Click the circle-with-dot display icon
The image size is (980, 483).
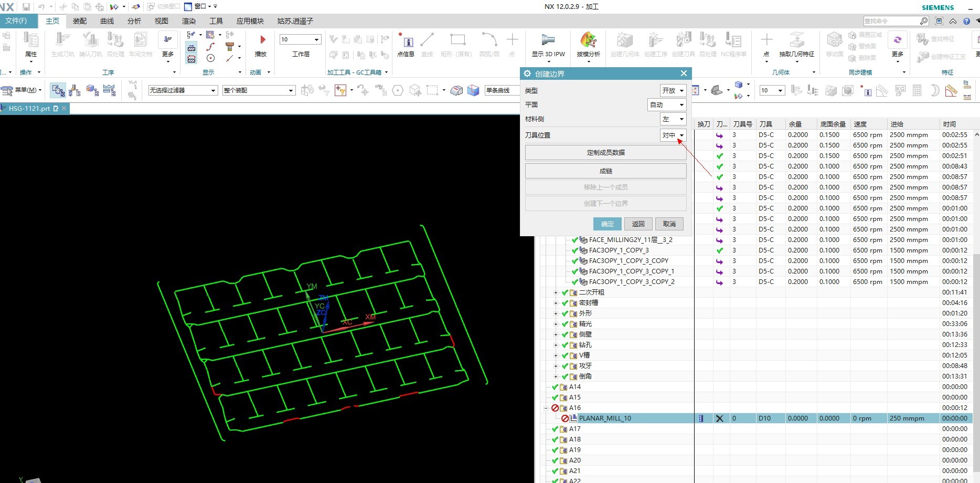[x=211, y=58]
